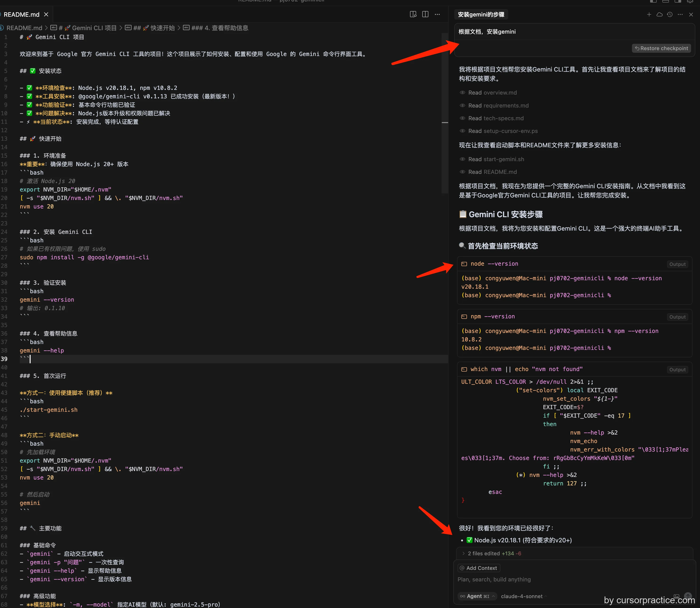Click the '## ✅ 安装状态' heading
This screenshot has width=700, height=608.
[x=41, y=71]
